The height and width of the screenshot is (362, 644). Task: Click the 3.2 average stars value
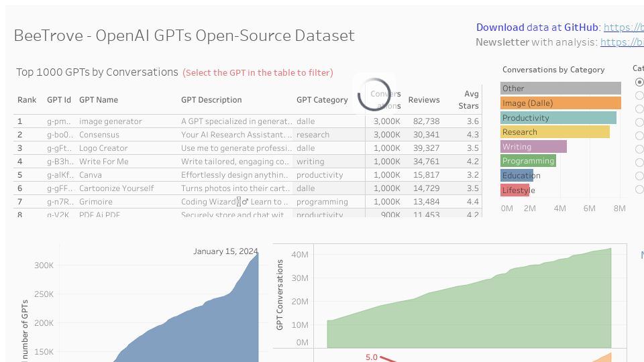click(x=473, y=175)
